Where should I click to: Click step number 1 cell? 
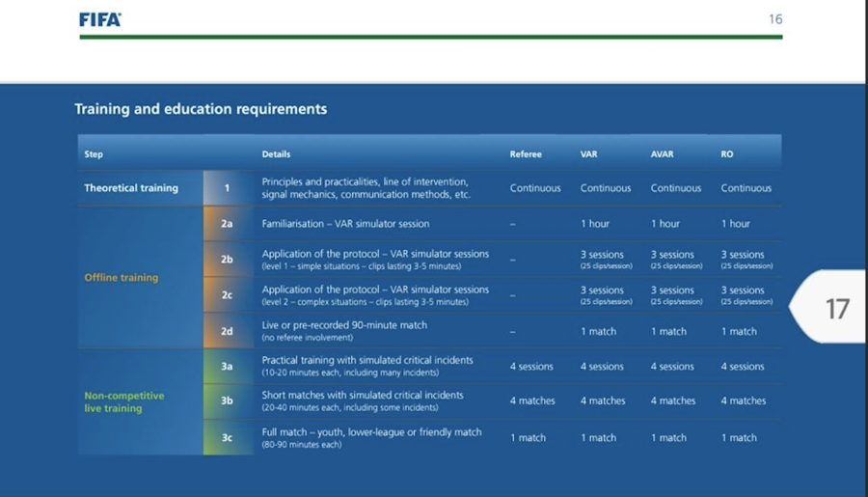pyautogui.click(x=227, y=188)
